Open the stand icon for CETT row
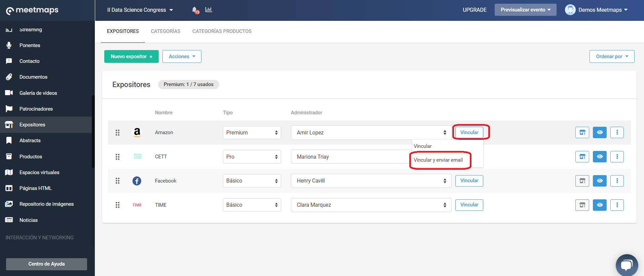 click(582, 157)
